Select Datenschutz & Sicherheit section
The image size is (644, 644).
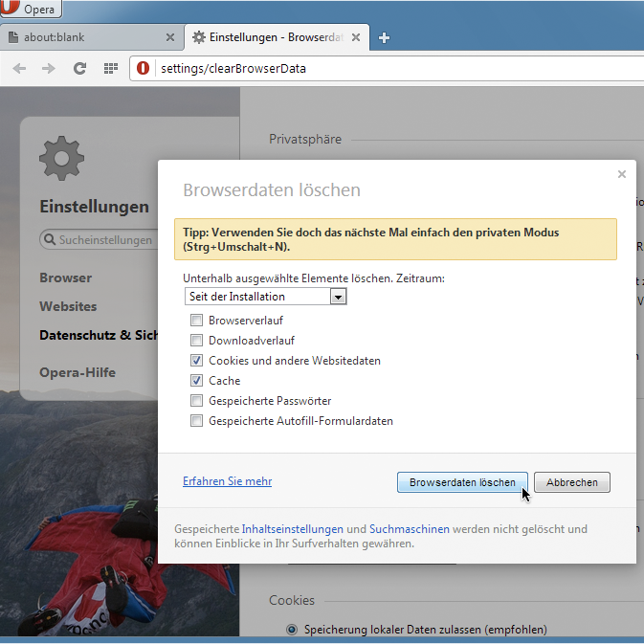(99, 335)
